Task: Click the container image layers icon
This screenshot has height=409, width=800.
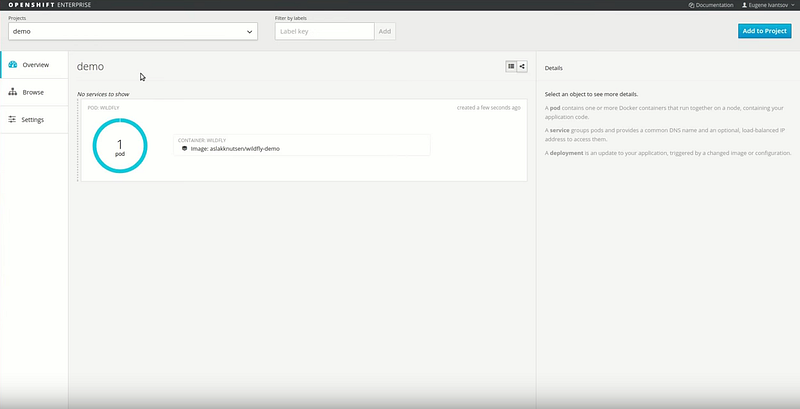Action: point(185,148)
